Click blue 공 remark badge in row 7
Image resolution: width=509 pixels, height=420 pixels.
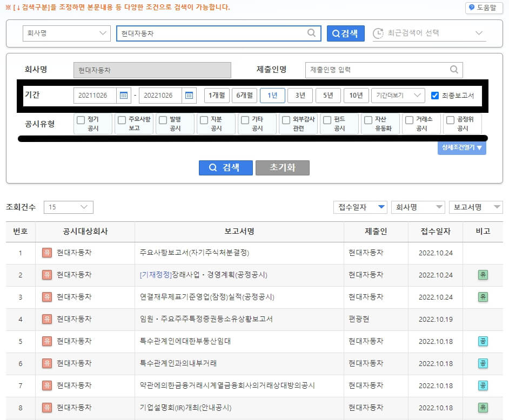(x=483, y=385)
